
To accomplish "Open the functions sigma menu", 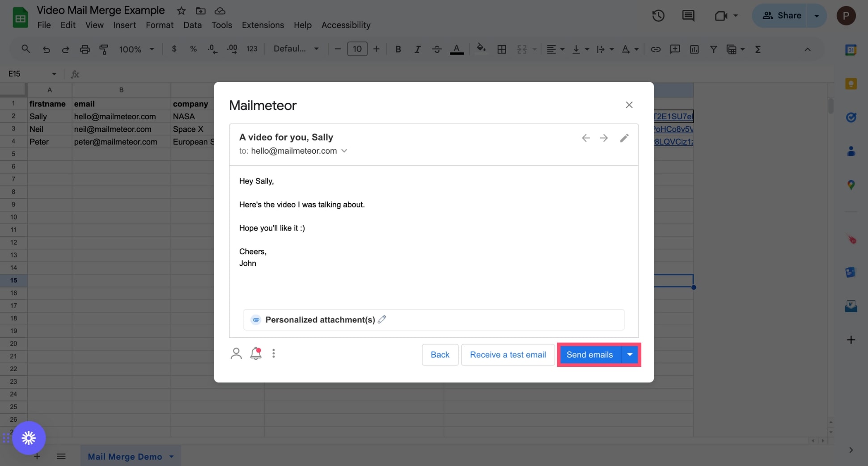I will pos(758,49).
